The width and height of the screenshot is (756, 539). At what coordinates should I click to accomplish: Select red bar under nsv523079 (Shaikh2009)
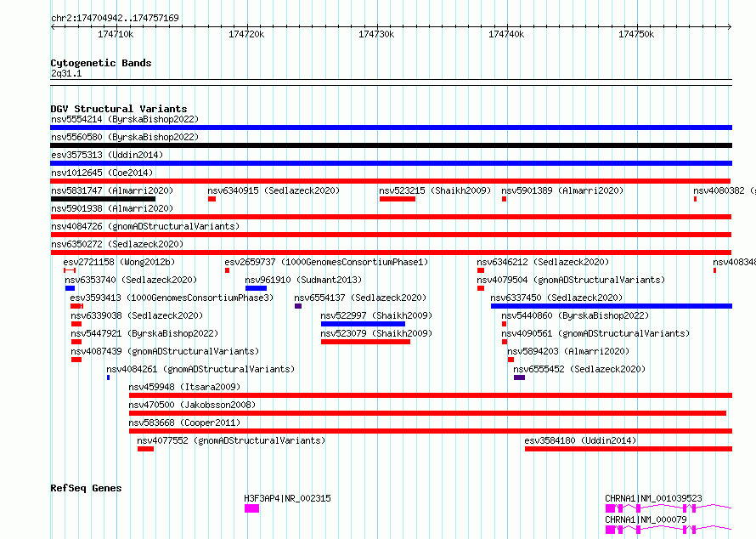click(365, 342)
